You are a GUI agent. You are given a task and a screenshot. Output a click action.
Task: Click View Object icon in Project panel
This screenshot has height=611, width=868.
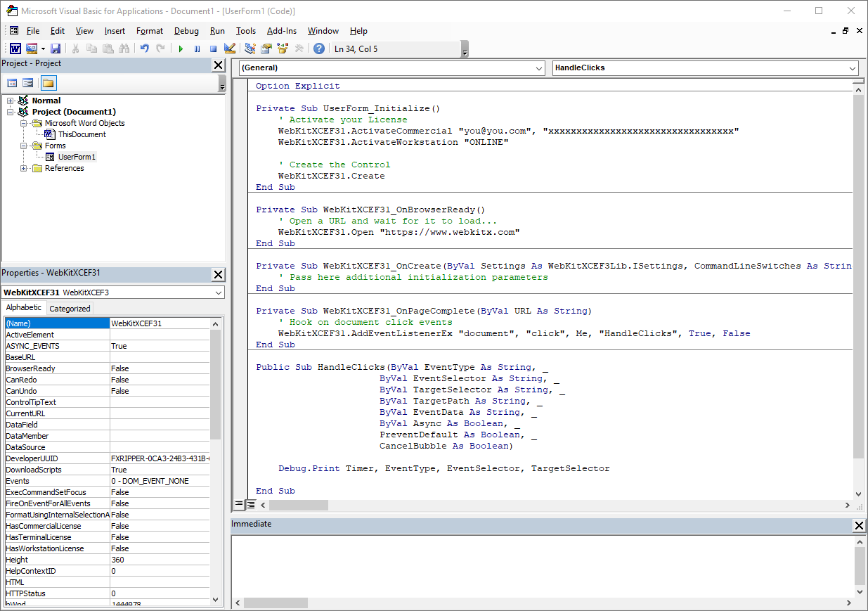point(28,83)
